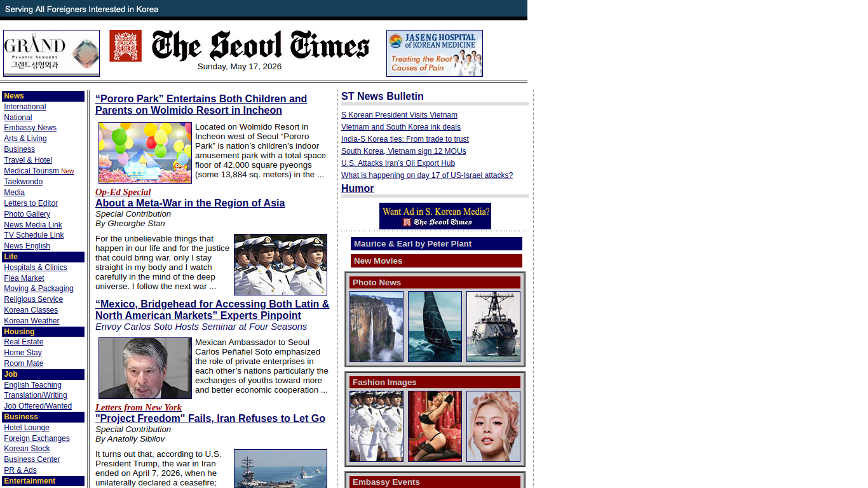View the blonde model Fashion Images photo

click(x=493, y=426)
